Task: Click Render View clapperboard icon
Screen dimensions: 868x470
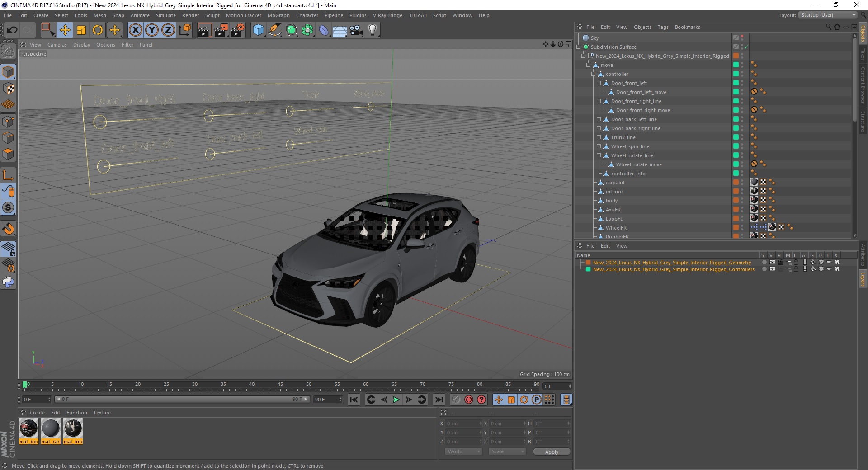Action: point(204,30)
